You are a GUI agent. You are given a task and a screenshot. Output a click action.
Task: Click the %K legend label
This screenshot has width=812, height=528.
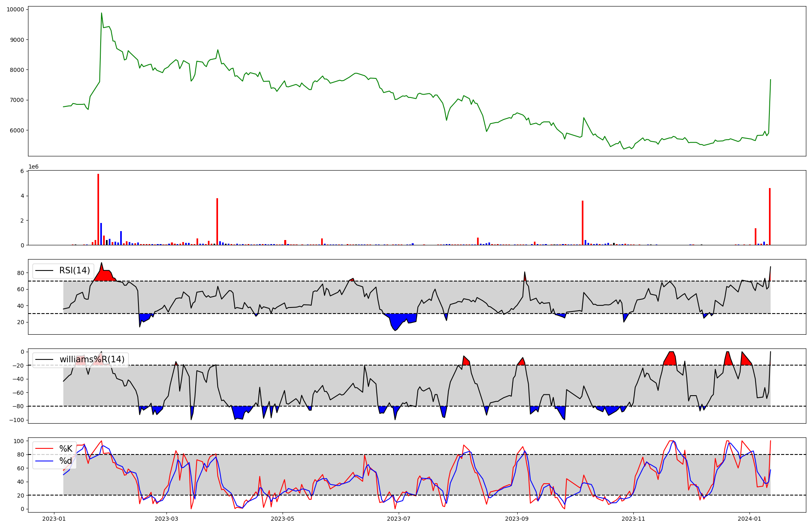tap(66, 449)
